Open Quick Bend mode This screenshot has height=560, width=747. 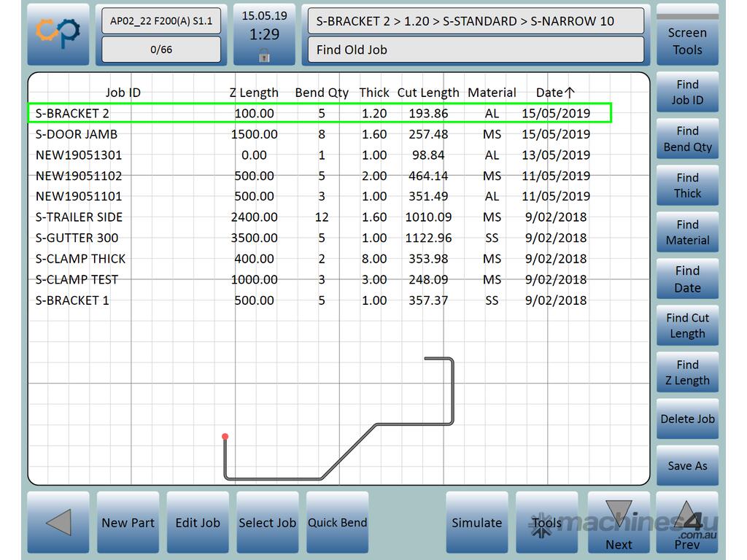(337, 523)
